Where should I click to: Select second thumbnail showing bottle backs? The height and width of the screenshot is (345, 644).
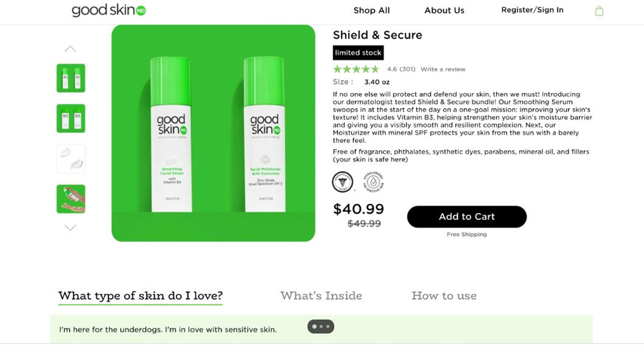(x=71, y=118)
